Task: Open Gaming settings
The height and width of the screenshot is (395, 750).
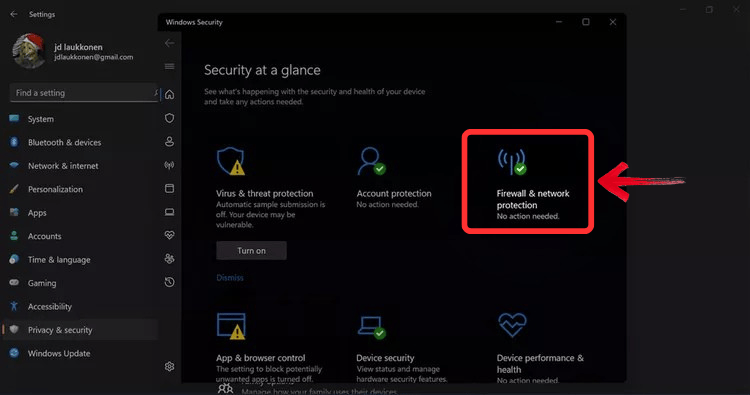Action: 80,283
